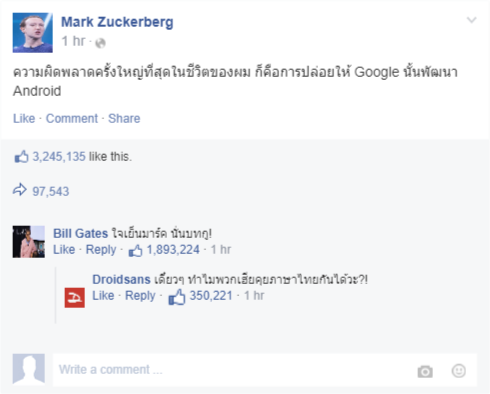Like the Bill Gates comment
Viewport: 490px width, 394px height.
(x=64, y=249)
